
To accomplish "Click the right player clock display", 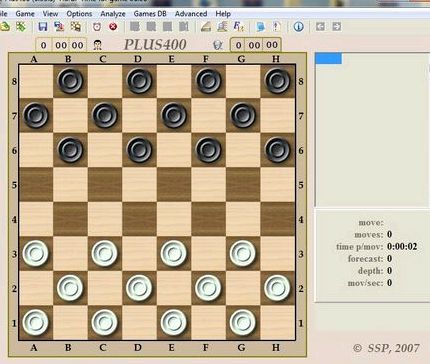I will pyautogui.click(x=255, y=45).
